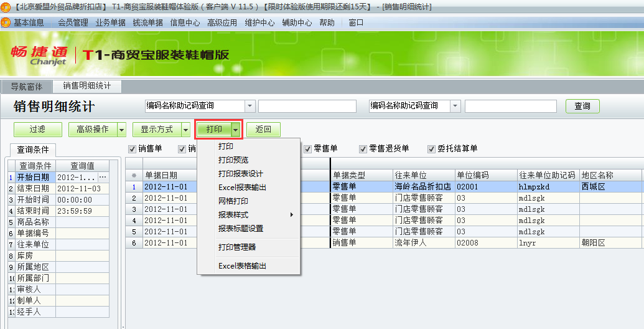Open the 窗口 menu
Image resolution: width=644 pixels, height=329 pixels.
tap(356, 22)
